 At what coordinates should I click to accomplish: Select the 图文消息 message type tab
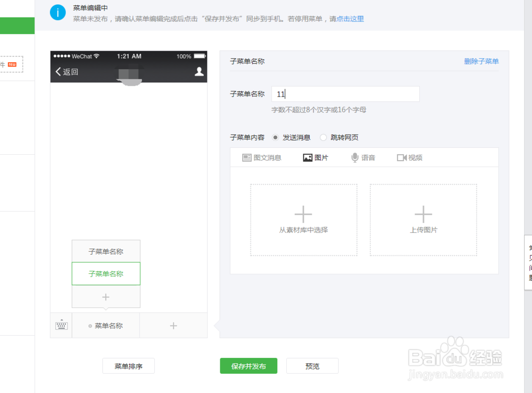(x=262, y=157)
